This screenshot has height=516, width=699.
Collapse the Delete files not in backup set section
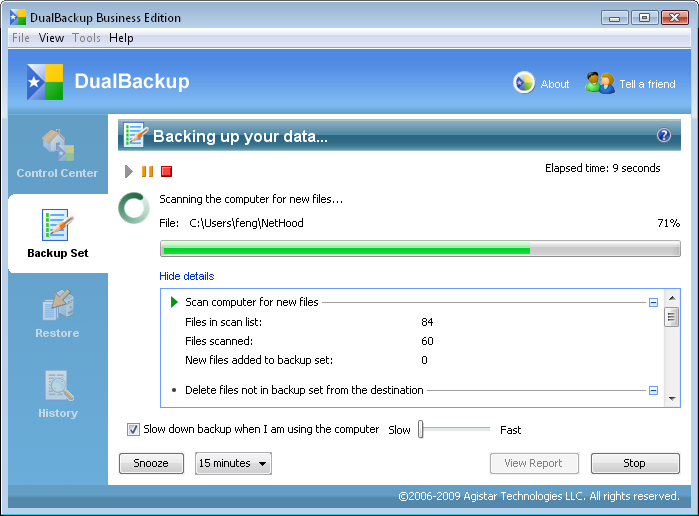pyautogui.click(x=653, y=391)
